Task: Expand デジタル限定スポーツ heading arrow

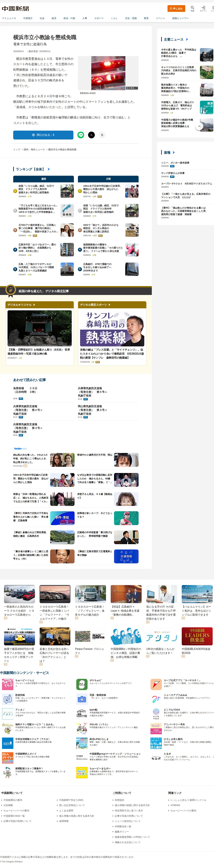Action: tap(109, 305)
